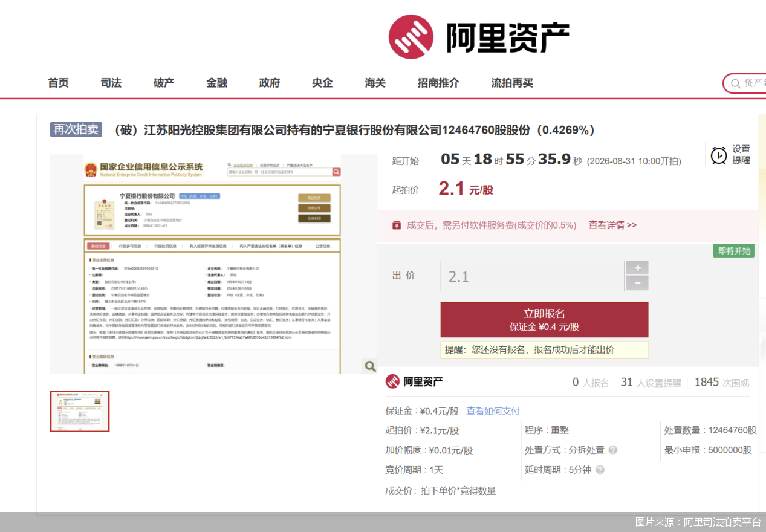Click the 1845 次围观 count
Screen dimensions: 766x532
click(722, 382)
